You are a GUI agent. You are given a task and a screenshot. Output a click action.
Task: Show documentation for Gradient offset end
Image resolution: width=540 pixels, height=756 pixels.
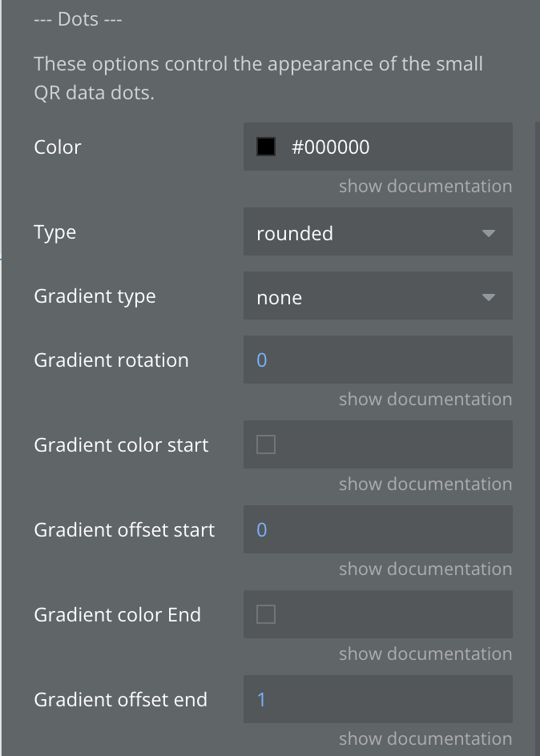point(425,739)
